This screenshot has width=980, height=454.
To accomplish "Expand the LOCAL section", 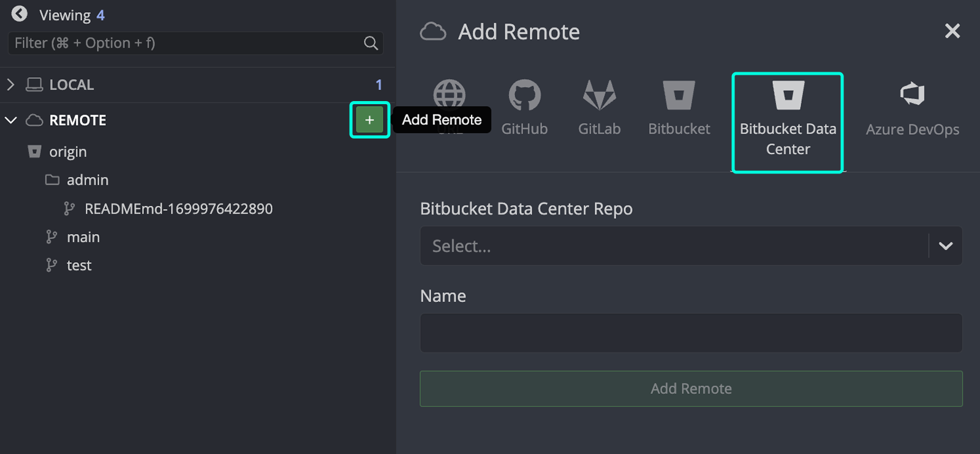I will 10,85.
